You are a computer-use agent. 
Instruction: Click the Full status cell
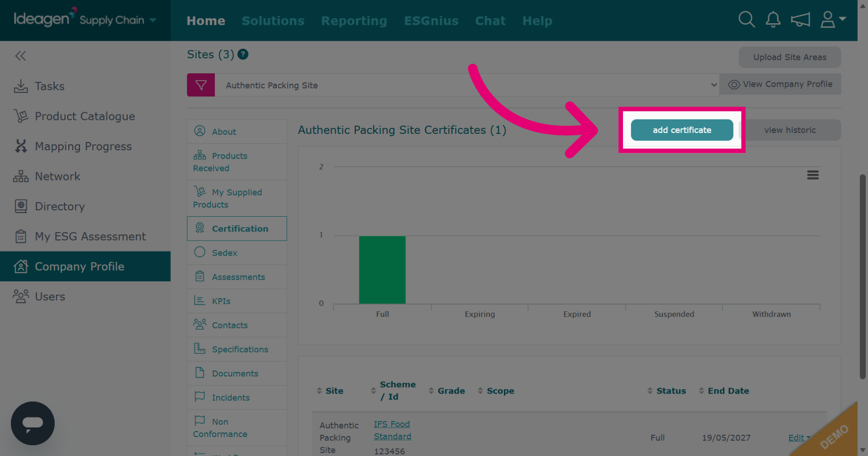tap(657, 437)
